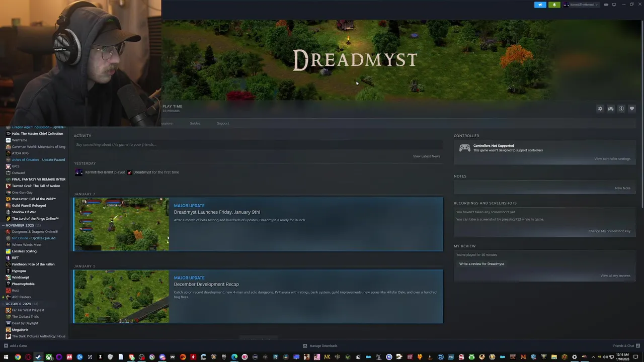
Task: Select Halo icon in library list
Action: pos(8,133)
